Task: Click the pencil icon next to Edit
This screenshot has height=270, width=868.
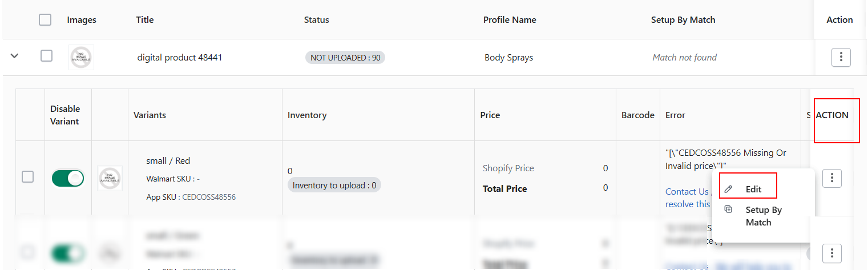Action: tap(728, 189)
